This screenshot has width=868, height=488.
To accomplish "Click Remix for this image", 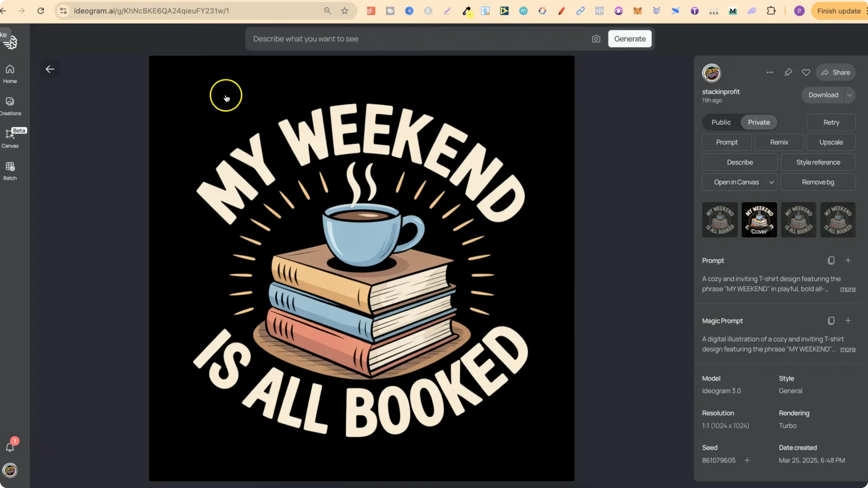I will tap(779, 142).
